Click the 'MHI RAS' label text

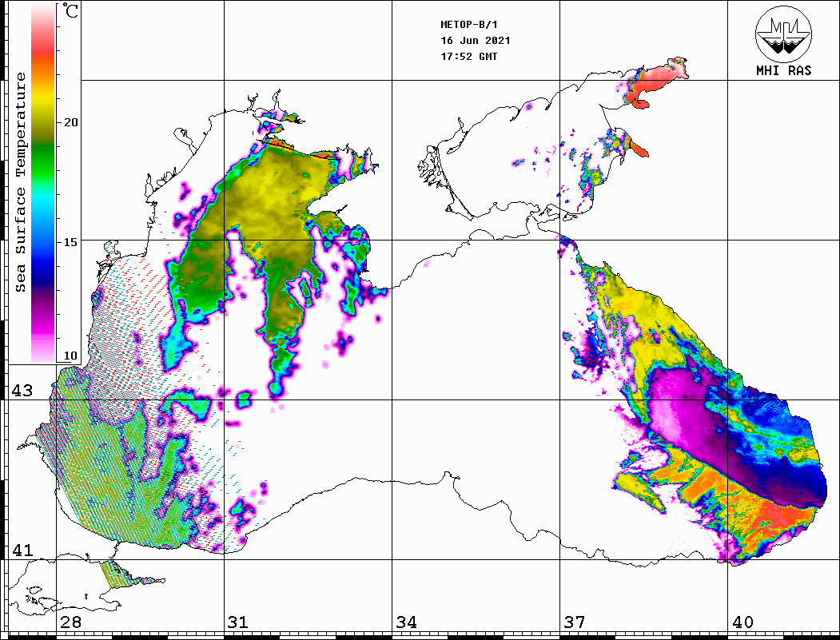point(783,70)
